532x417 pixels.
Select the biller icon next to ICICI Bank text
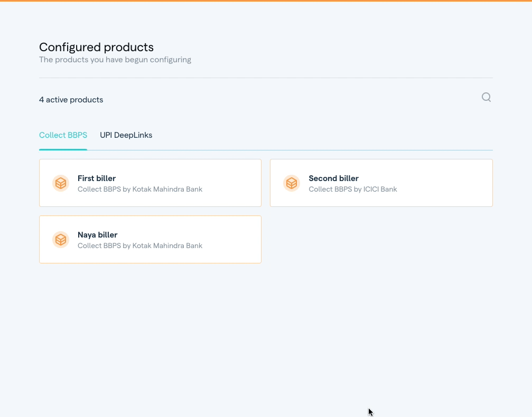pyautogui.click(x=292, y=183)
